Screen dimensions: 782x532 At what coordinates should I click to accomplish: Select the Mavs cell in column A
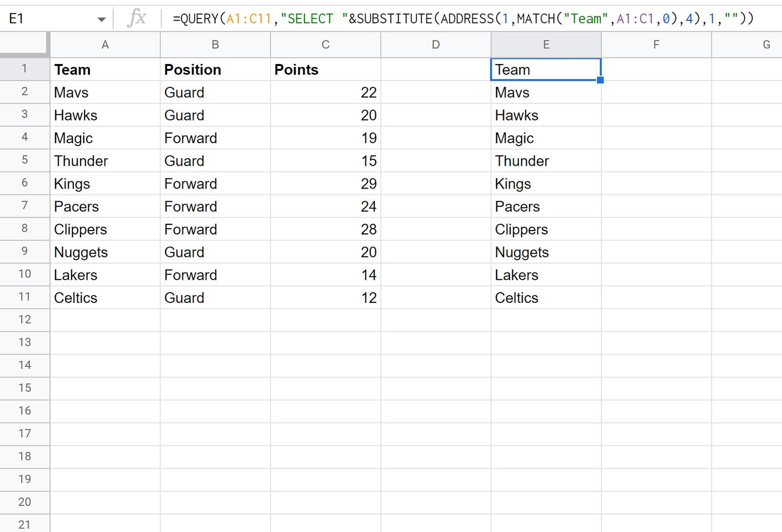point(105,92)
